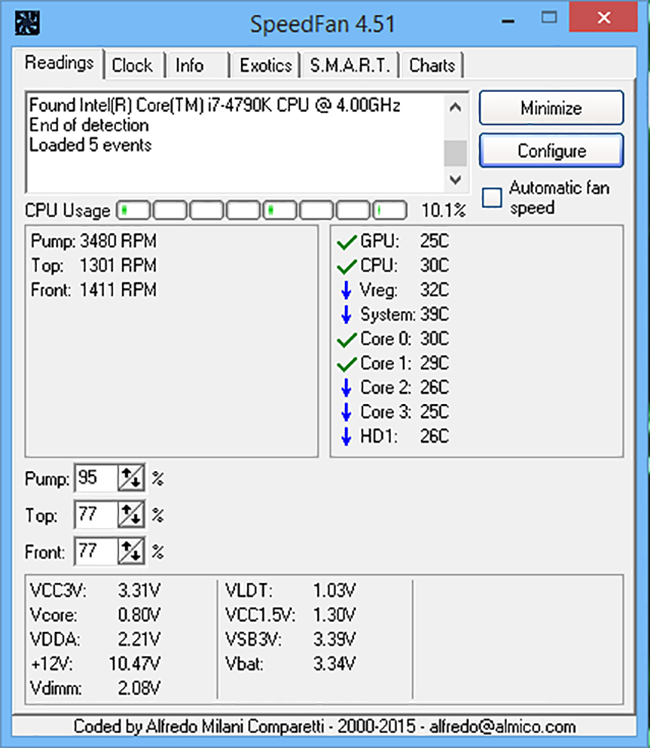This screenshot has width=650, height=748.
Task: Open the Configure dialog
Action: [551, 151]
